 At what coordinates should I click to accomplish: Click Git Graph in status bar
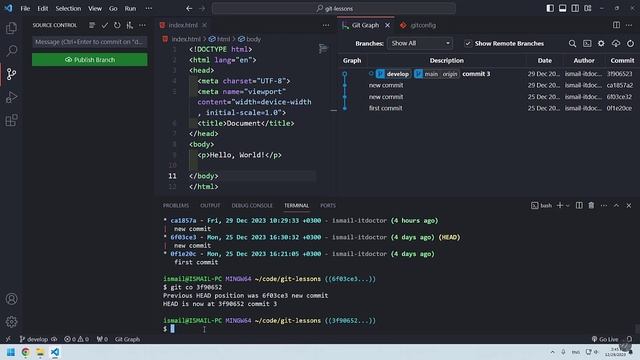click(127, 339)
